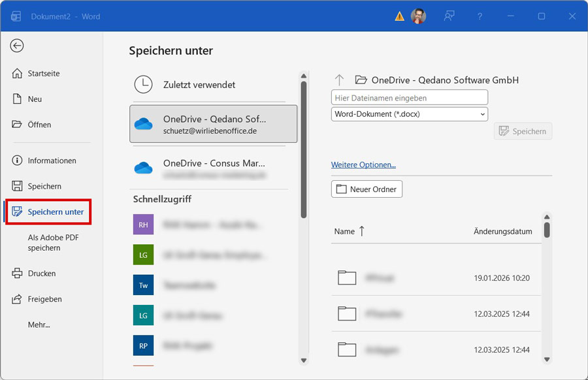
Task: Open folder dated 19.01.2026 10:20
Action: [436, 277]
